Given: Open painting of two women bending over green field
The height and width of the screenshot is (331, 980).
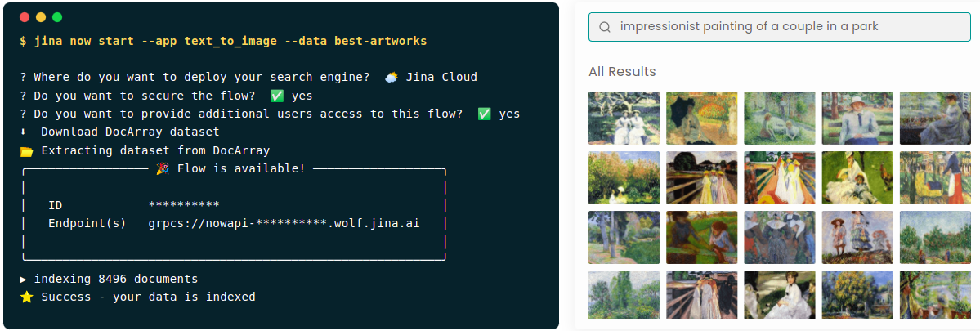Looking at the screenshot, I should point(701,237).
